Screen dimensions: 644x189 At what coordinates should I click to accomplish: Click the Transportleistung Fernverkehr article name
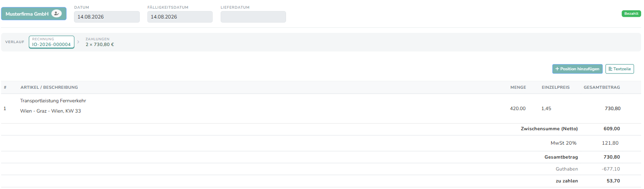[x=53, y=101]
